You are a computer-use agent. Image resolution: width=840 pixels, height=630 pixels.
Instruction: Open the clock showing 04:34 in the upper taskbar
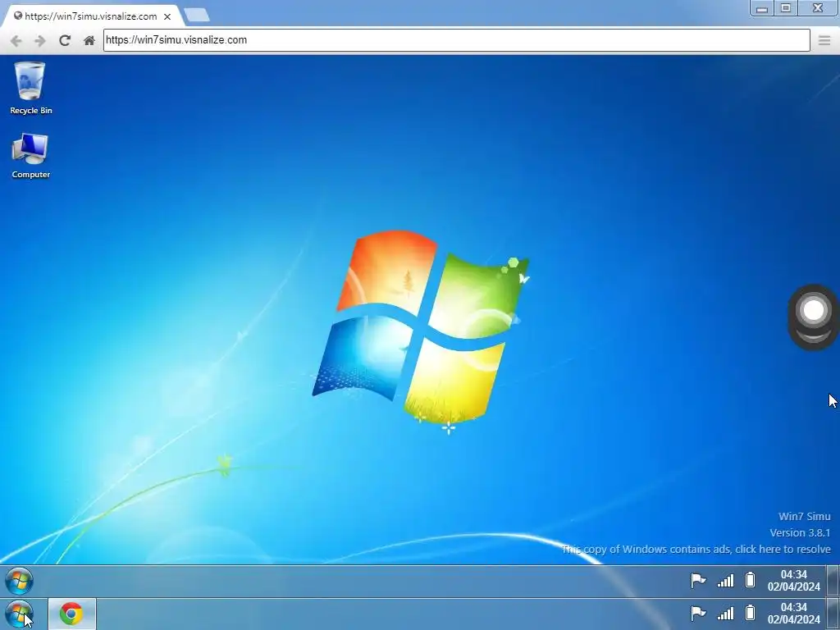[793, 581]
